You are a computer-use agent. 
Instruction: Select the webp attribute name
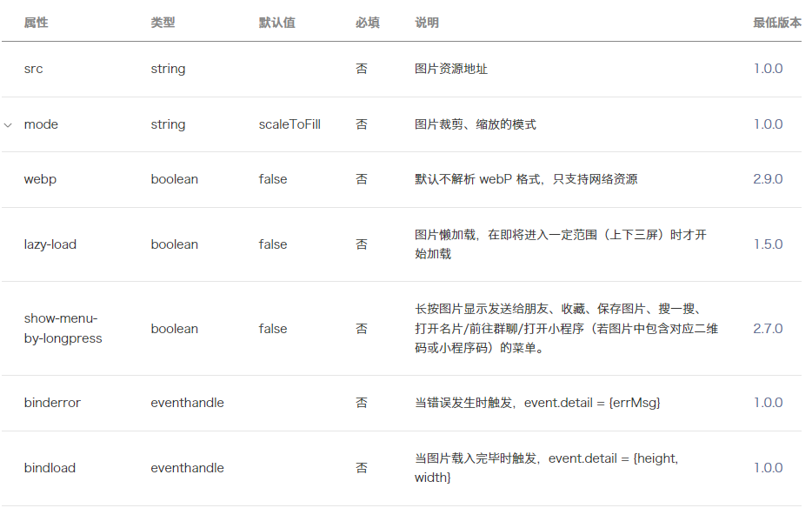[40, 179]
